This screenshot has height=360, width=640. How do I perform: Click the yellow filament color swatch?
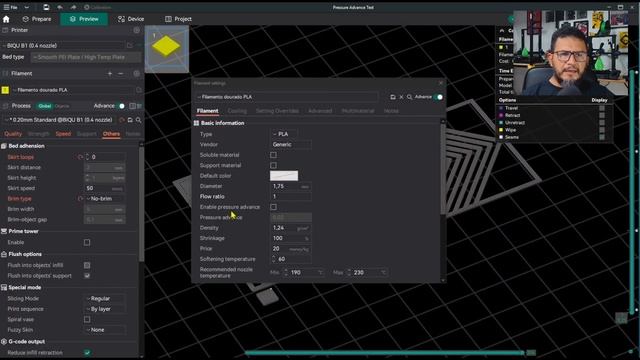5,90
